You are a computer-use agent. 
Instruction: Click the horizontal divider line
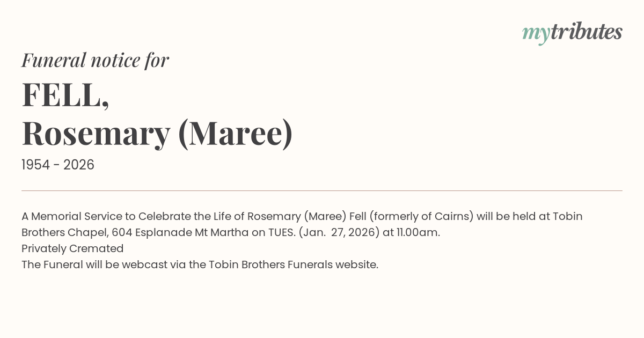click(x=322, y=190)
